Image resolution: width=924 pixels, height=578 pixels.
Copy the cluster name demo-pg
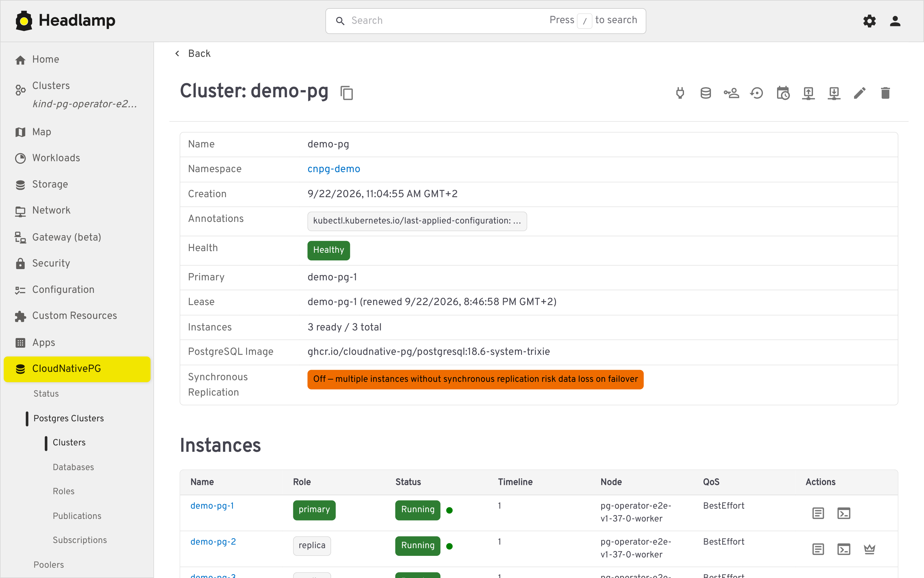click(347, 93)
